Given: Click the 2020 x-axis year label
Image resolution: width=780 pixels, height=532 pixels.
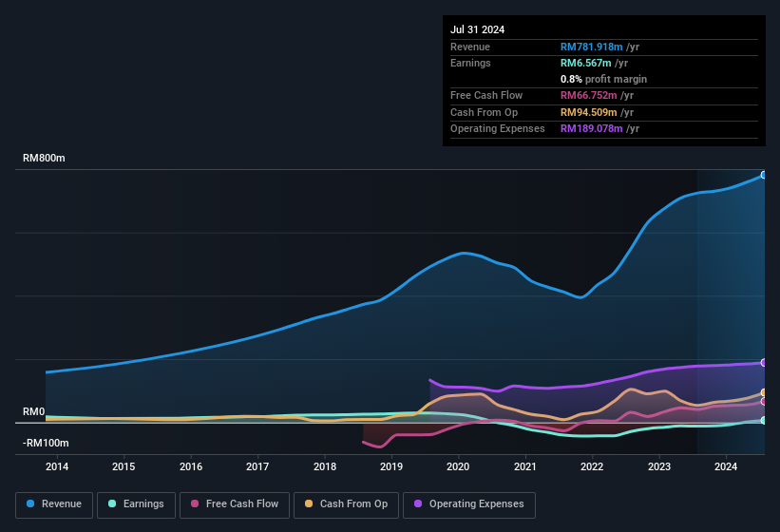Looking at the screenshot, I should [x=458, y=466].
